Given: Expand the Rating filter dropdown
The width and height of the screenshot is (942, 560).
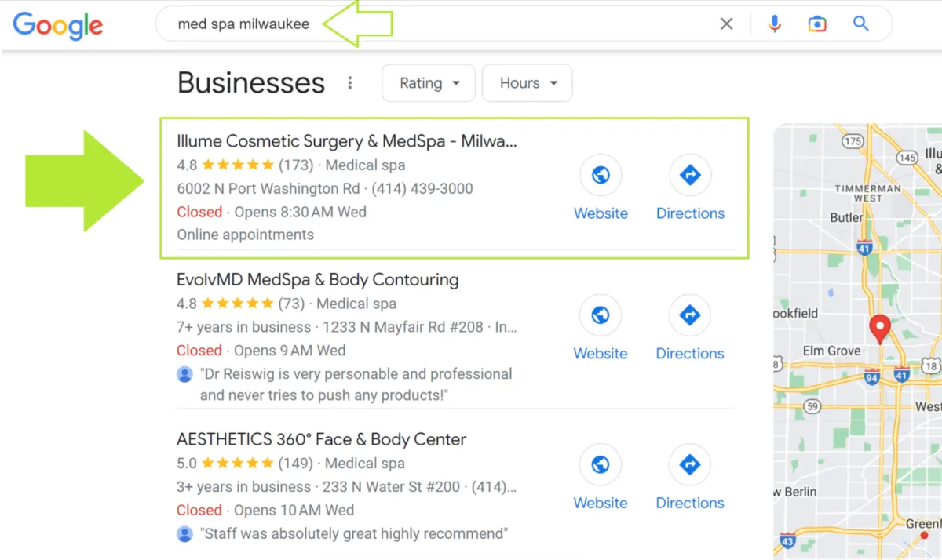Looking at the screenshot, I should click(x=429, y=83).
